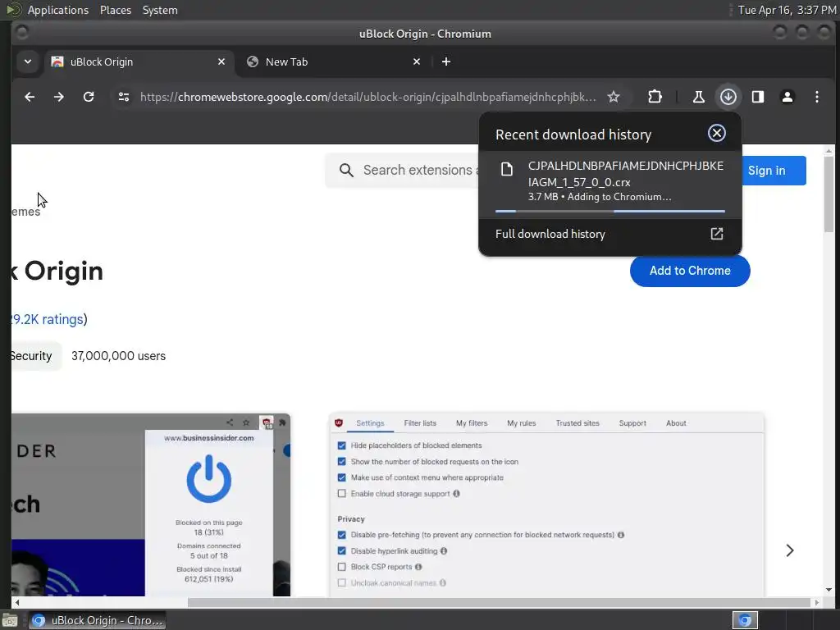Click the show desktop taskbar icon
Viewport: 840px width, 630px height.
[9, 621]
